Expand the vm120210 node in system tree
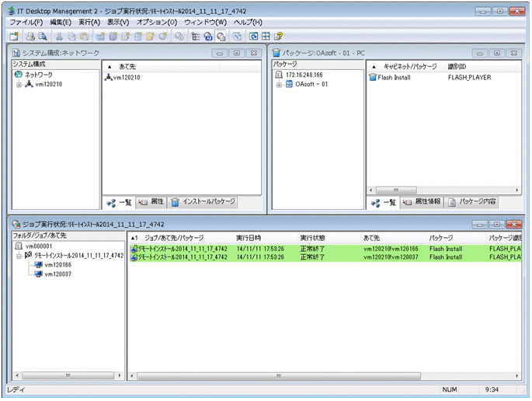The image size is (532, 401). (19, 85)
